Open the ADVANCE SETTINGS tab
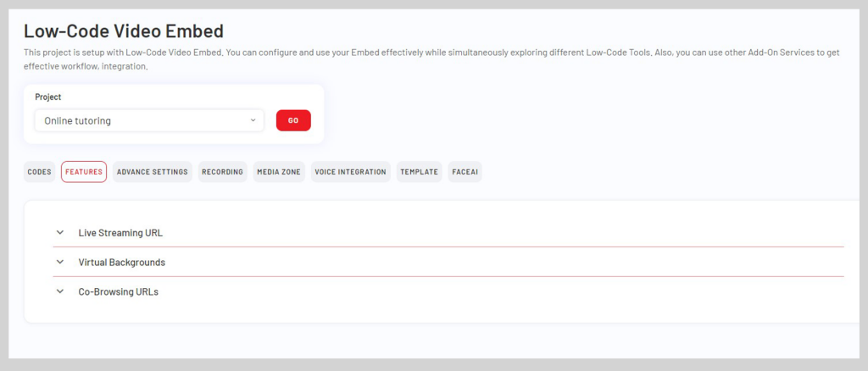Image resolution: width=868 pixels, height=371 pixels. coord(153,172)
